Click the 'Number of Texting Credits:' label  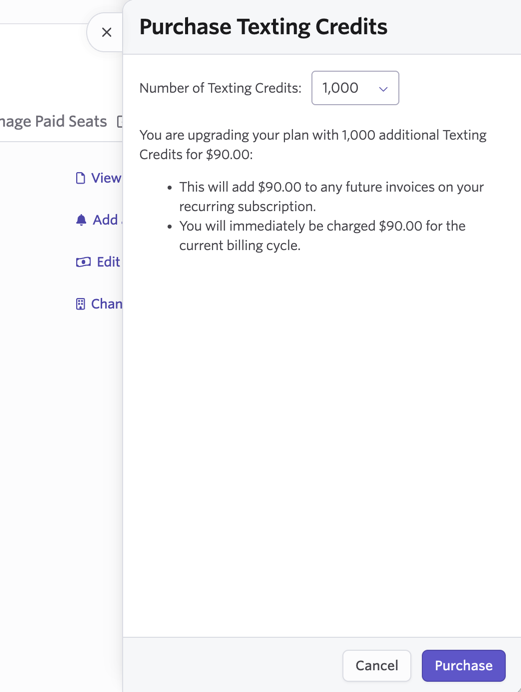click(x=221, y=88)
